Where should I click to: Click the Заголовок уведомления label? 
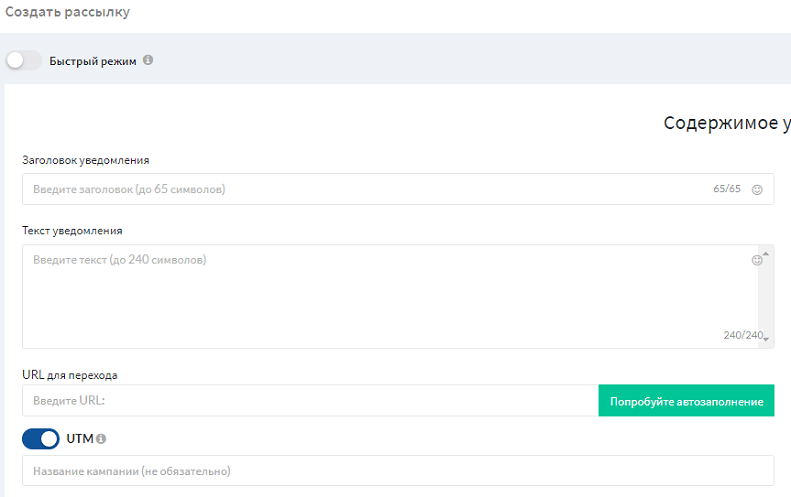(x=86, y=160)
